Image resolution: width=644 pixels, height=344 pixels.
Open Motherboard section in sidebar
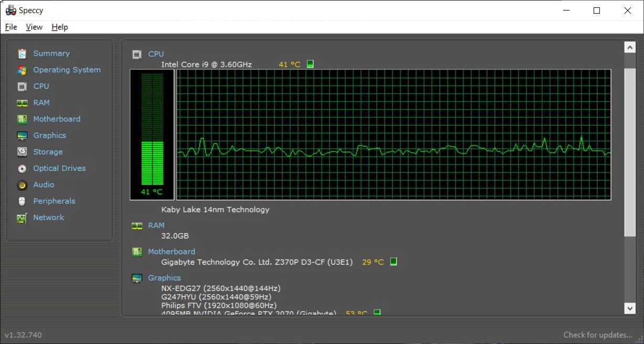pos(57,119)
